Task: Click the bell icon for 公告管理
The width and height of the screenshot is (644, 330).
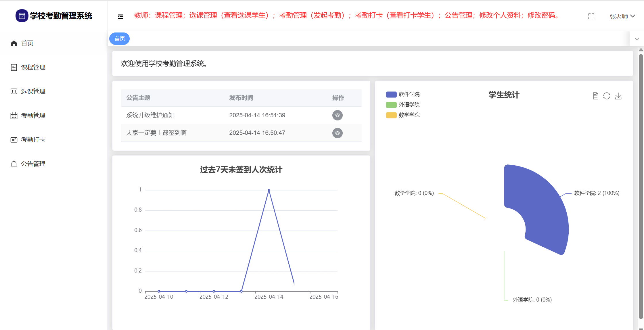Action: tap(14, 164)
